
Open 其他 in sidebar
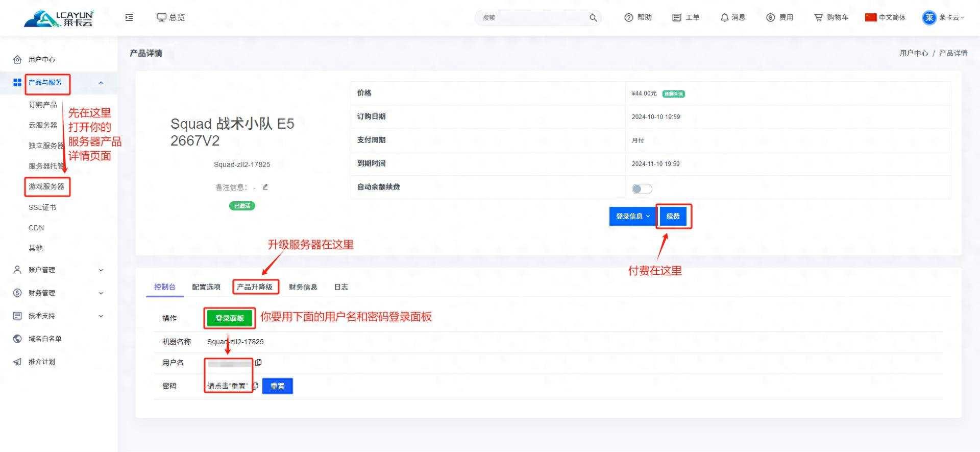tap(36, 248)
